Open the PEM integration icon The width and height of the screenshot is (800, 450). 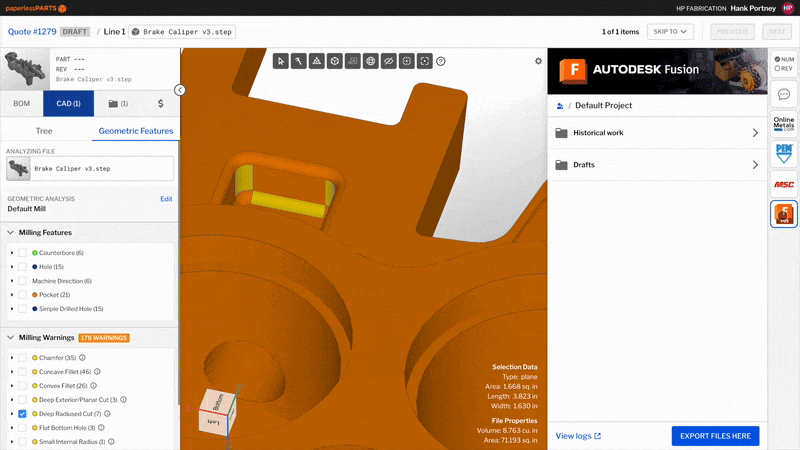(784, 154)
